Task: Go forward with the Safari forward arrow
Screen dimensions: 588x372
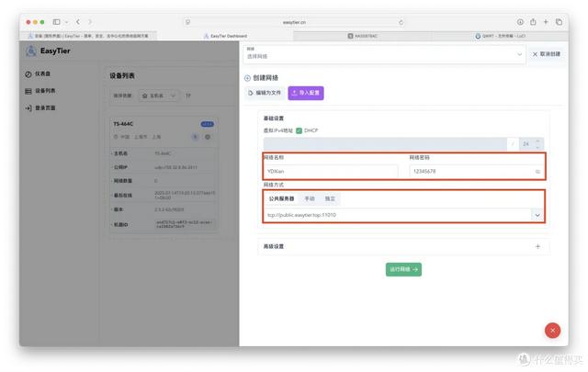Action: pos(90,22)
